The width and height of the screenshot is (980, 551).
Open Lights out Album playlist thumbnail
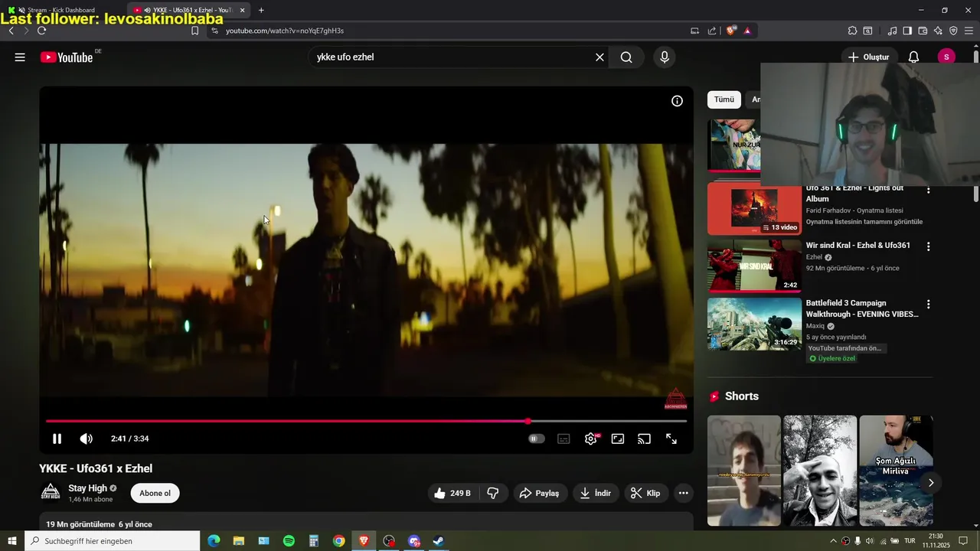click(754, 208)
